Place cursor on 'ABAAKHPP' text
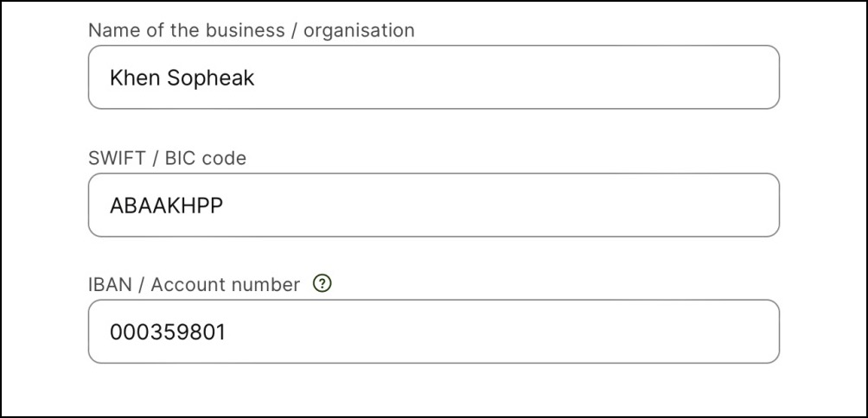 pyautogui.click(x=167, y=206)
